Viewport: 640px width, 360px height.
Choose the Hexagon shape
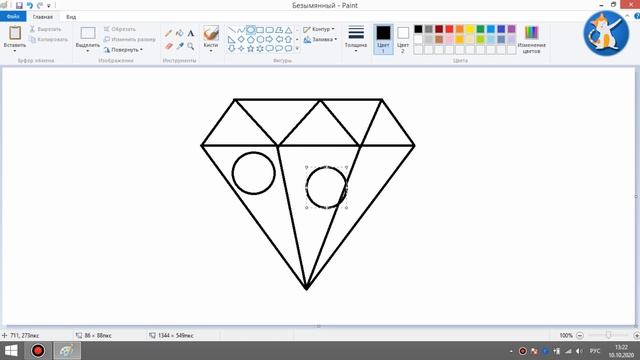[260, 40]
